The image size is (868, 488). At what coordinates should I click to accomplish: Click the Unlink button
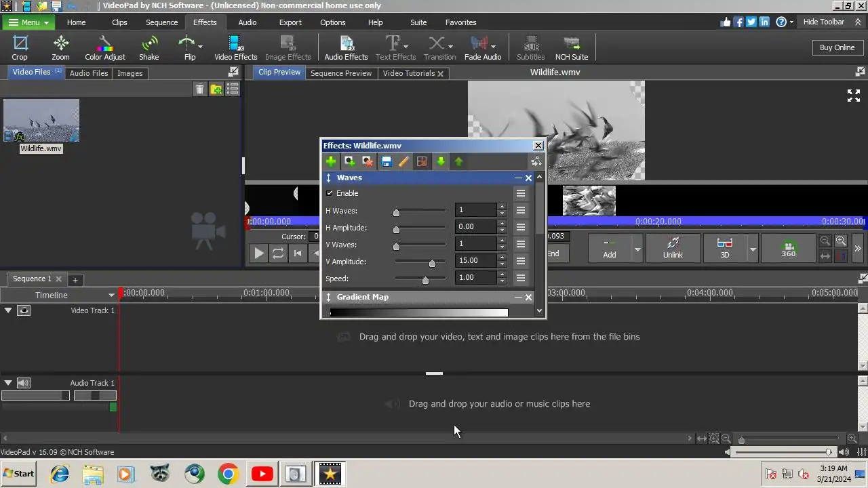[673, 248]
